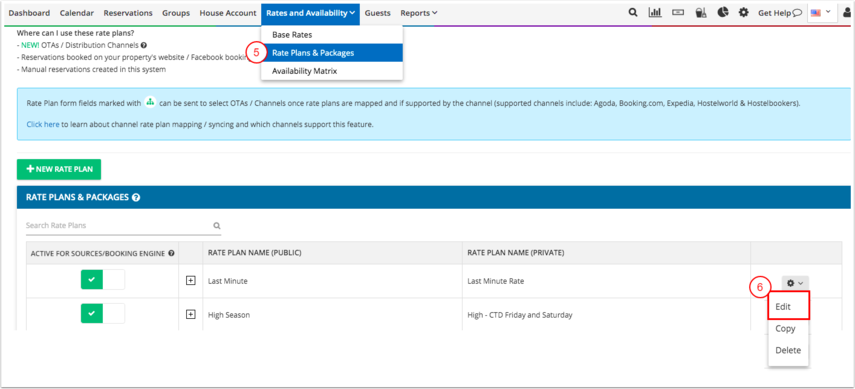Image resolution: width=855 pixels, height=389 pixels.
Task: Click the help icon beside Rate Plans & Packages header
Action: (x=136, y=198)
